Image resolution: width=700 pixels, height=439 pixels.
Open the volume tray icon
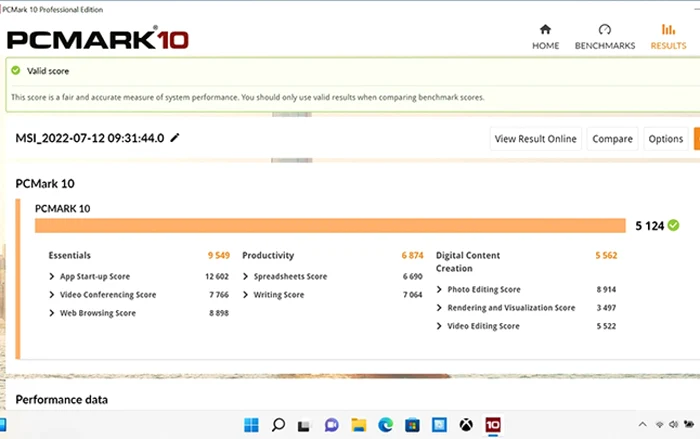(673, 424)
